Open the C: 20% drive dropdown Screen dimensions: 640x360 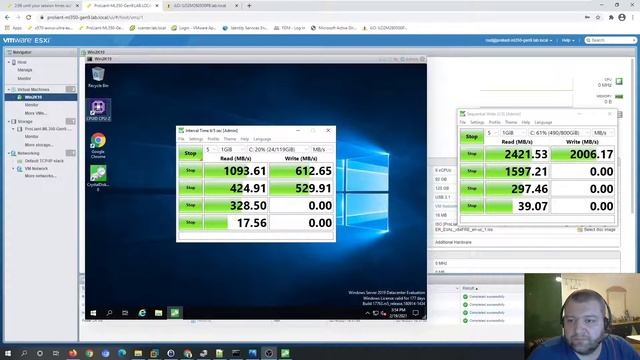click(x=278, y=149)
